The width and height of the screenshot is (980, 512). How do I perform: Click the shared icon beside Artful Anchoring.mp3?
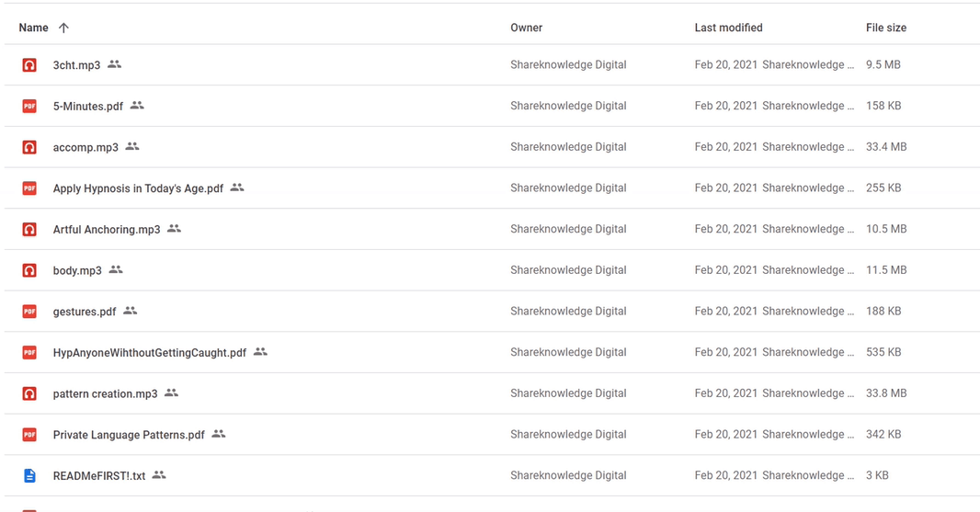point(175,229)
